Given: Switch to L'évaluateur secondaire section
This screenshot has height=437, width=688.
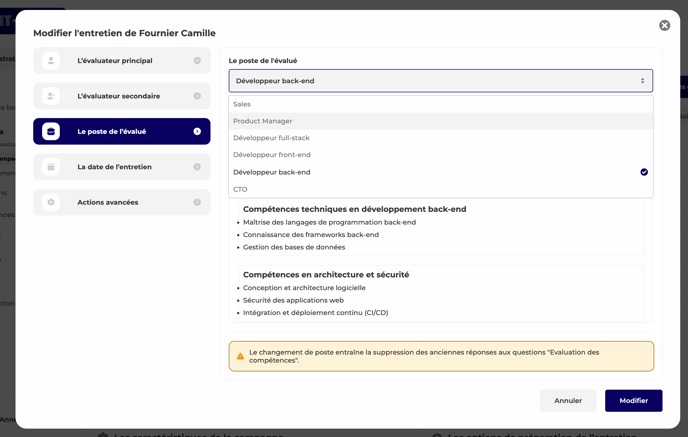Looking at the screenshot, I should pos(121,96).
